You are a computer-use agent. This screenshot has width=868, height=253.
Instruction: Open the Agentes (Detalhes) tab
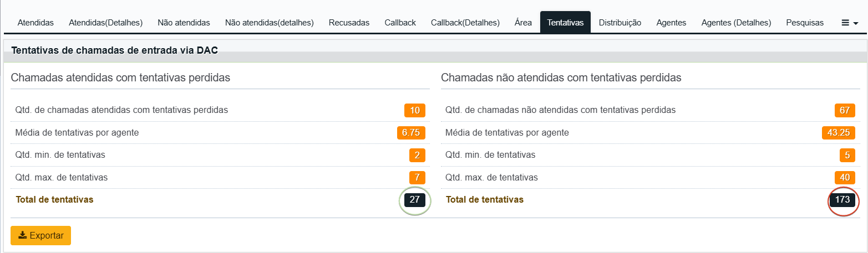pyautogui.click(x=736, y=23)
